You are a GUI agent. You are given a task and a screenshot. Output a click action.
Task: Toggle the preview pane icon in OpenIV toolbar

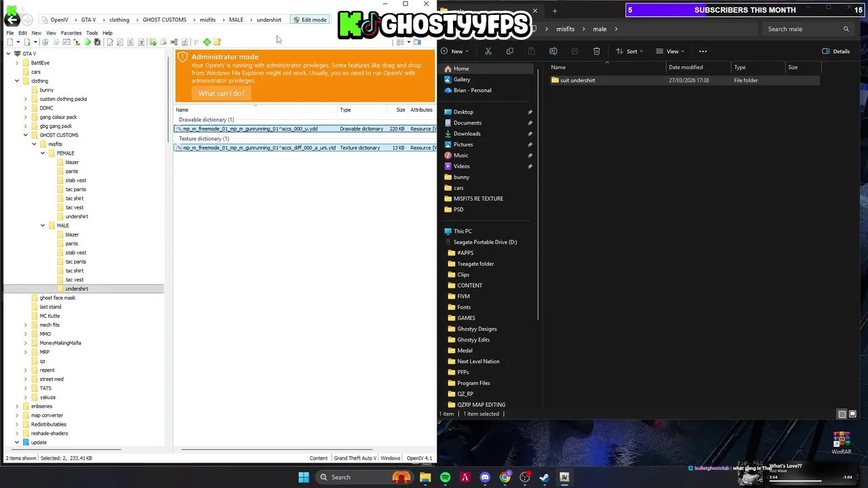(x=417, y=42)
